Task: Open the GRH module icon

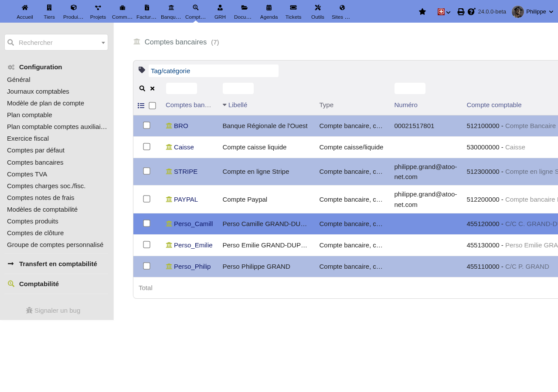Action: tap(220, 7)
